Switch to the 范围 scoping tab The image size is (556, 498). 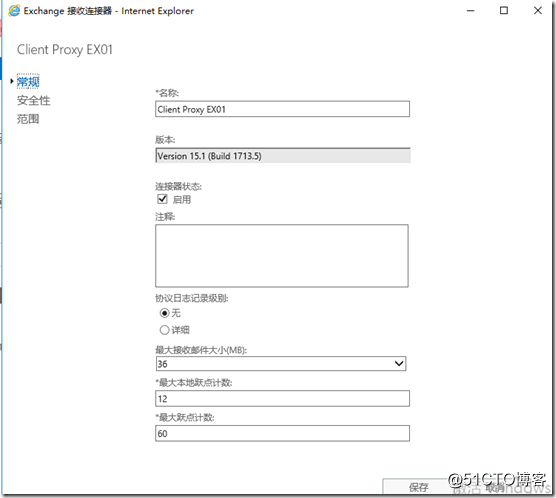pyautogui.click(x=28, y=119)
